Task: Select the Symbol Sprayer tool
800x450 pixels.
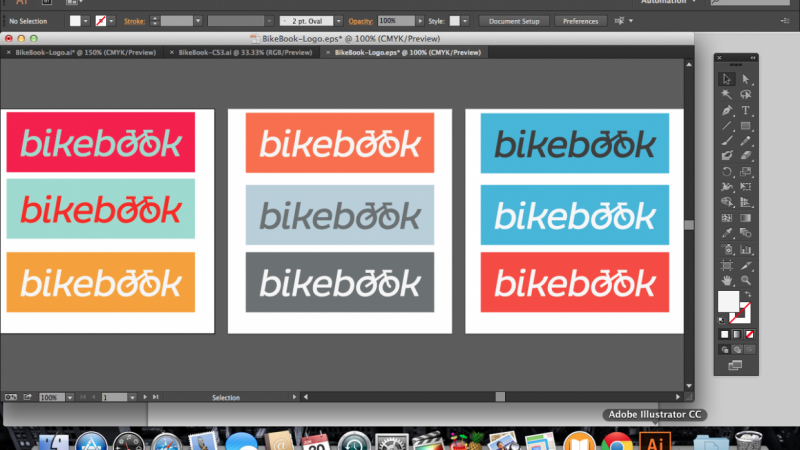Action: (727, 249)
